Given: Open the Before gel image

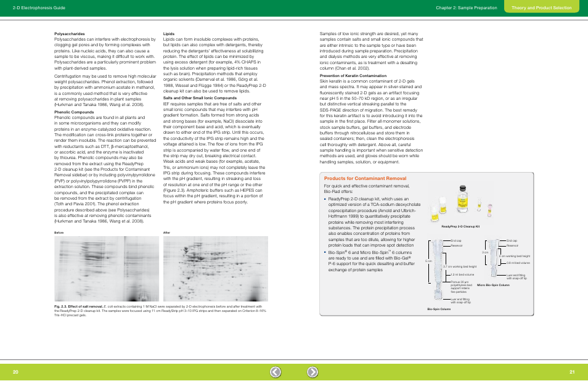Looking at the screenshot, I should [107, 269].
